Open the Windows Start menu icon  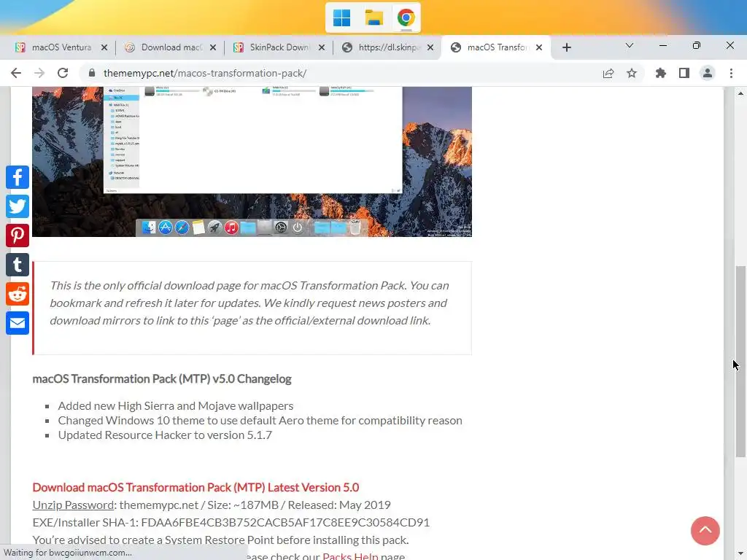click(x=341, y=18)
